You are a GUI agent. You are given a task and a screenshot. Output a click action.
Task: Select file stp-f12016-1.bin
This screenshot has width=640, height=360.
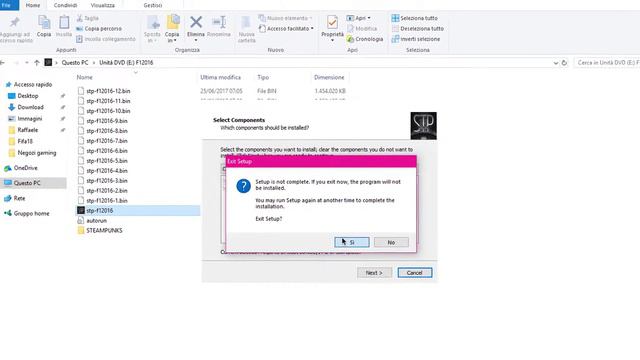[107, 201]
